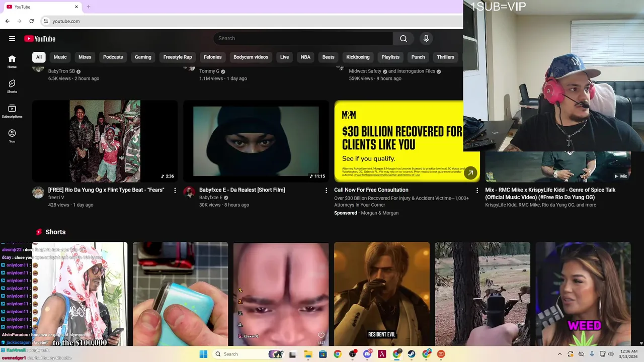Open BabyTron SB channel link
The width and height of the screenshot is (644, 362).
[61, 71]
